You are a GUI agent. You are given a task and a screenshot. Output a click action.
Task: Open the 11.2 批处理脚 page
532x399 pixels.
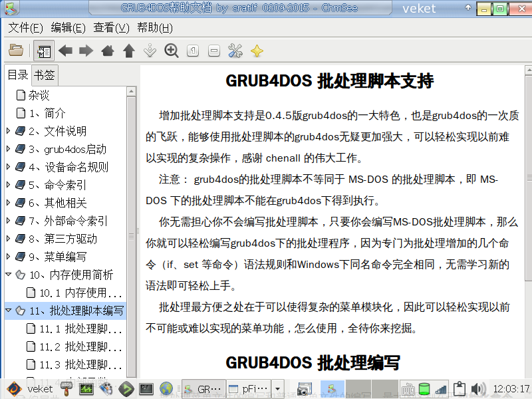coord(80,346)
